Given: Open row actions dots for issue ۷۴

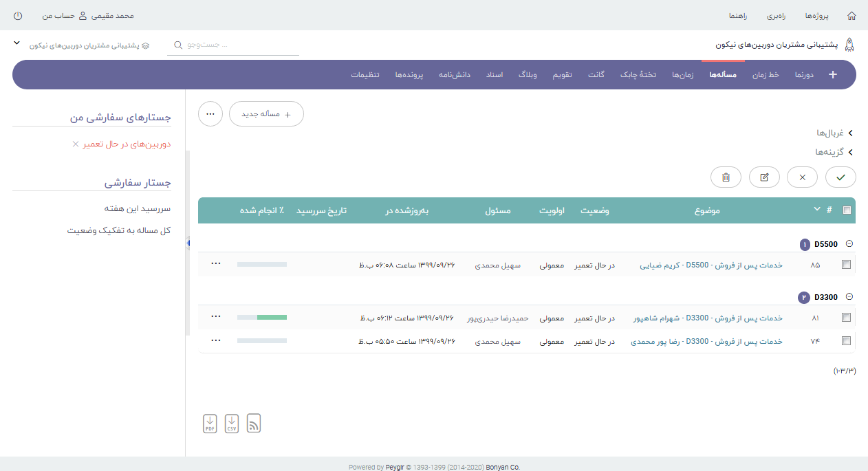Looking at the screenshot, I should tap(216, 340).
